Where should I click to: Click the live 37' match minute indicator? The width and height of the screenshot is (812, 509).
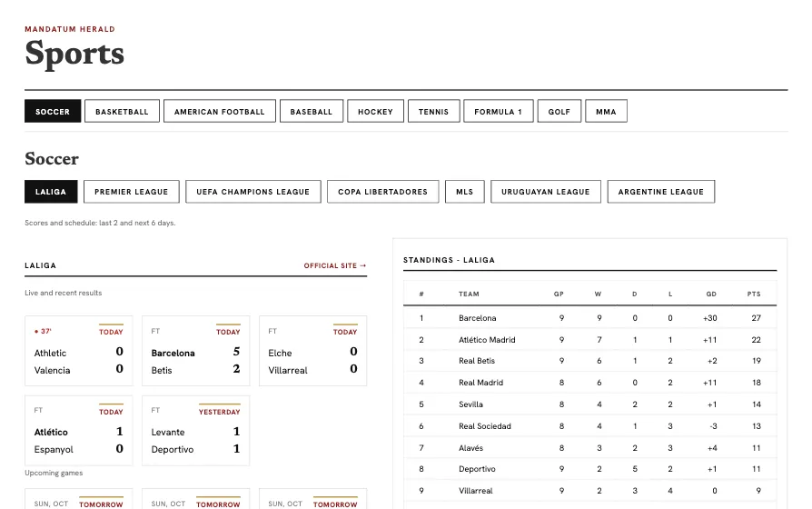pyautogui.click(x=43, y=331)
